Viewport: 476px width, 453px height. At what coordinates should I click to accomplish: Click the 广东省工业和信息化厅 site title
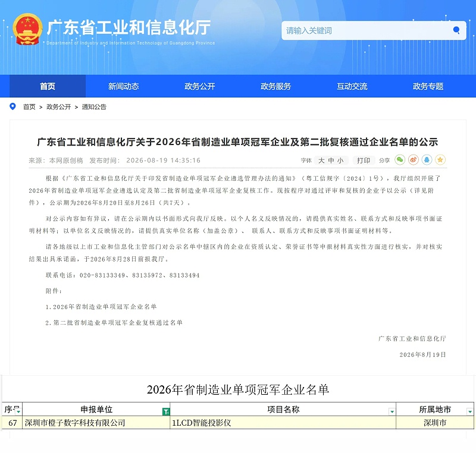point(129,27)
